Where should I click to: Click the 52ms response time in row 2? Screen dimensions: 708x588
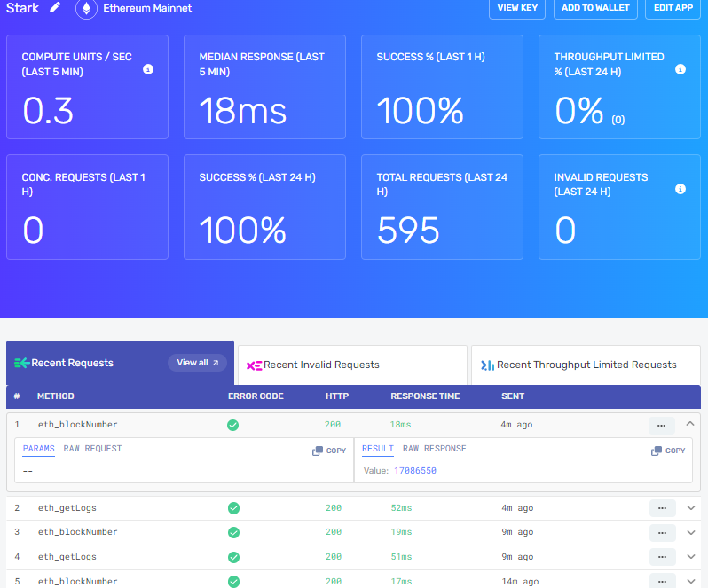click(x=401, y=508)
